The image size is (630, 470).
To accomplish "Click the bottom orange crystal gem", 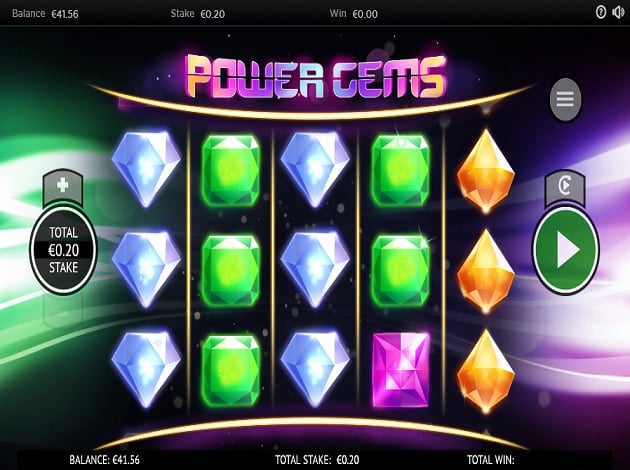I will tap(485, 372).
